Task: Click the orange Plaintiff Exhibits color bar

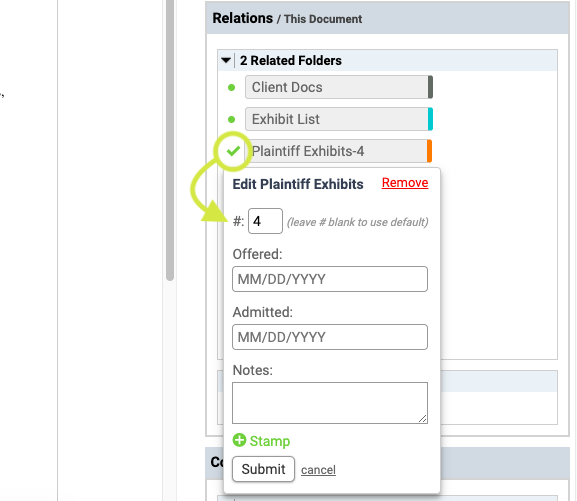Action: click(x=429, y=151)
